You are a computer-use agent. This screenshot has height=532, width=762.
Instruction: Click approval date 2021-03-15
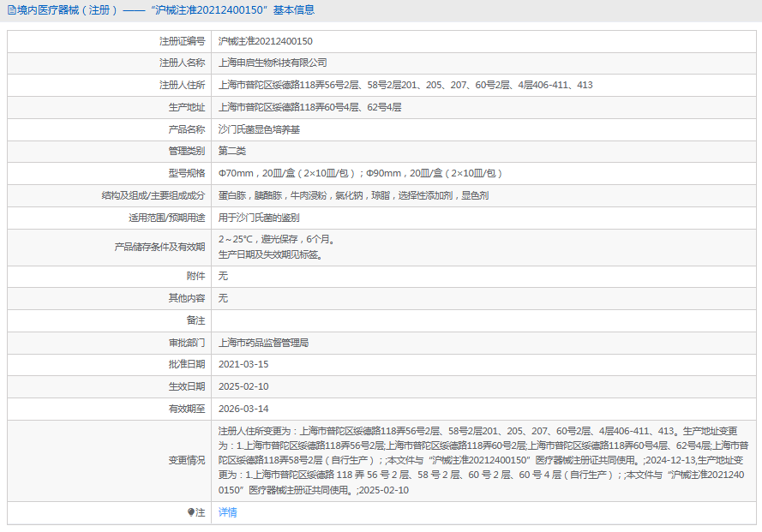(x=243, y=364)
